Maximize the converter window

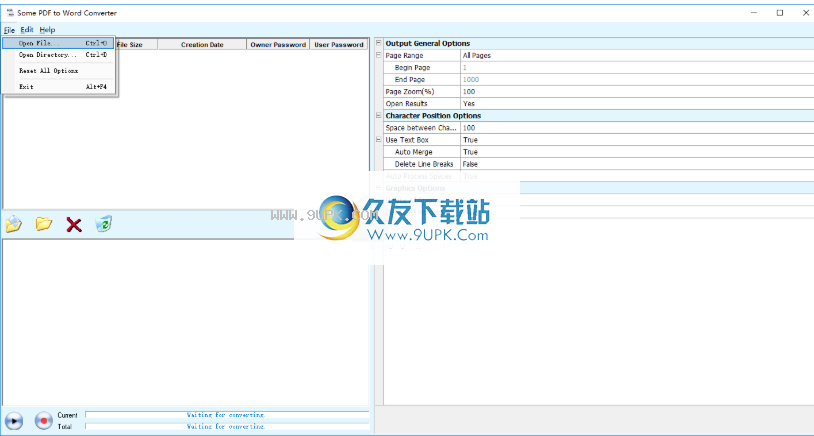780,13
